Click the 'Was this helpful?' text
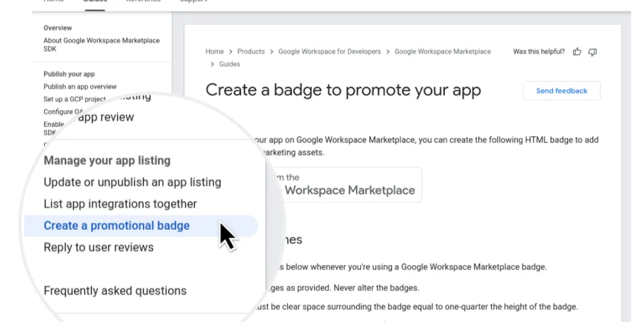Viewport: 644px width, 322px height. [x=539, y=51]
